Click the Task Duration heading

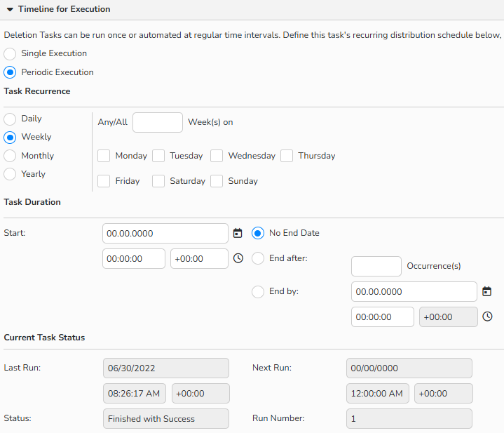click(x=32, y=202)
